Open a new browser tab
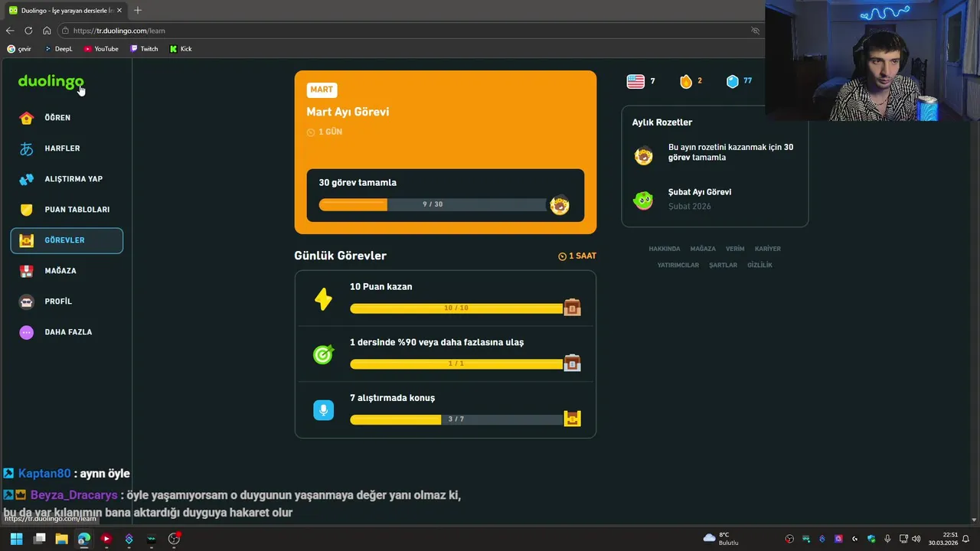This screenshot has width=980, height=551. coord(138,10)
